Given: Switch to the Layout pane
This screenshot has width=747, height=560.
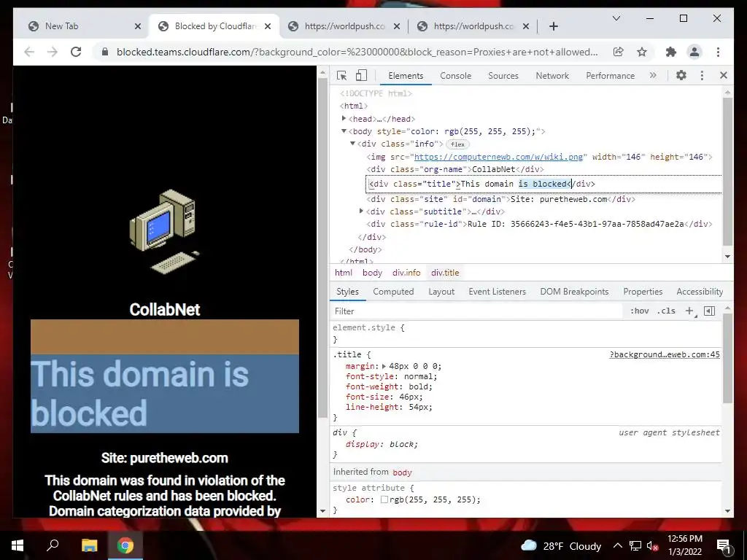Looking at the screenshot, I should pos(441,292).
